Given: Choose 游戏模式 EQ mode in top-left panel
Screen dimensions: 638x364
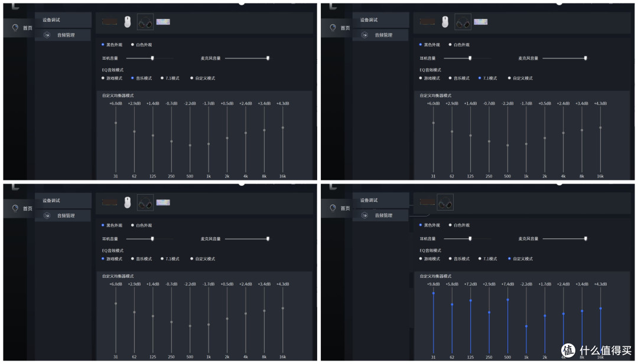Looking at the screenshot, I should point(112,78).
